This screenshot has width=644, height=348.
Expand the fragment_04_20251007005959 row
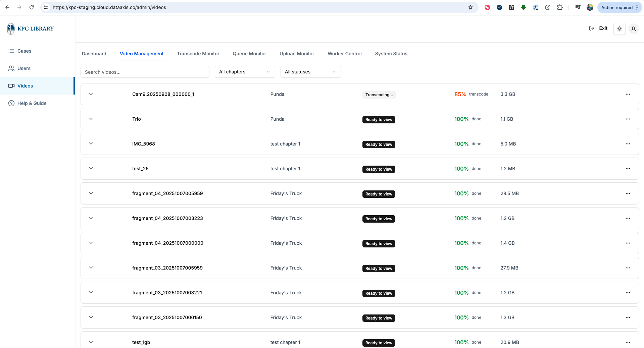pos(91,193)
